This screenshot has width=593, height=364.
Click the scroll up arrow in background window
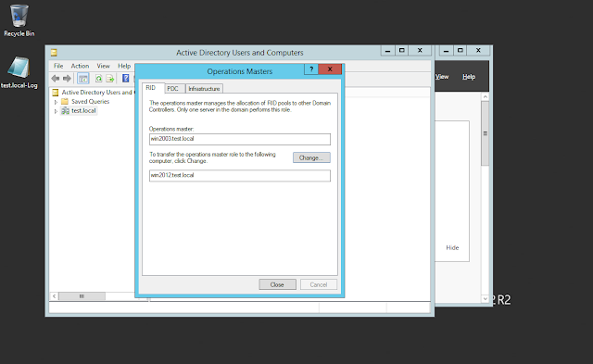486,96
